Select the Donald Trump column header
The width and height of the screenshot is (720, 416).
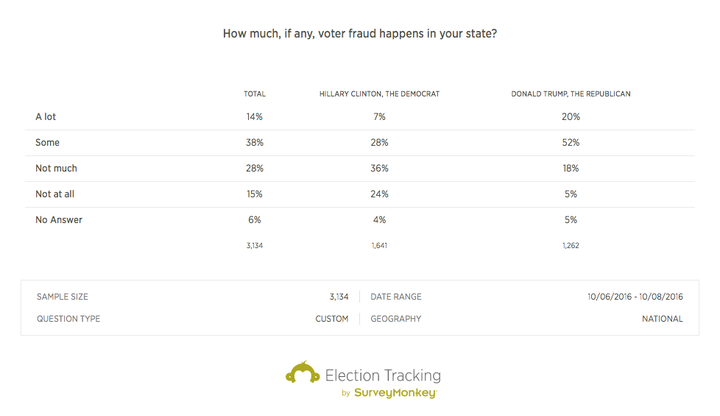(x=571, y=94)
